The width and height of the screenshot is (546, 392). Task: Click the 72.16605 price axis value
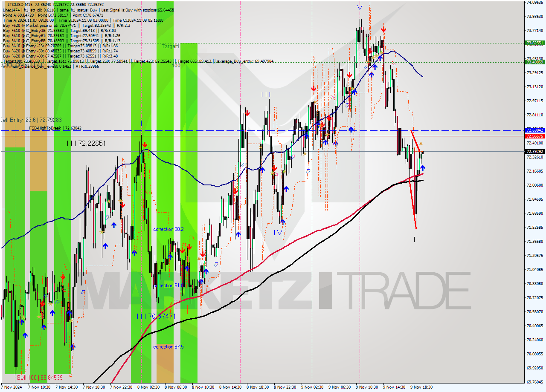[x=535, y=171]
